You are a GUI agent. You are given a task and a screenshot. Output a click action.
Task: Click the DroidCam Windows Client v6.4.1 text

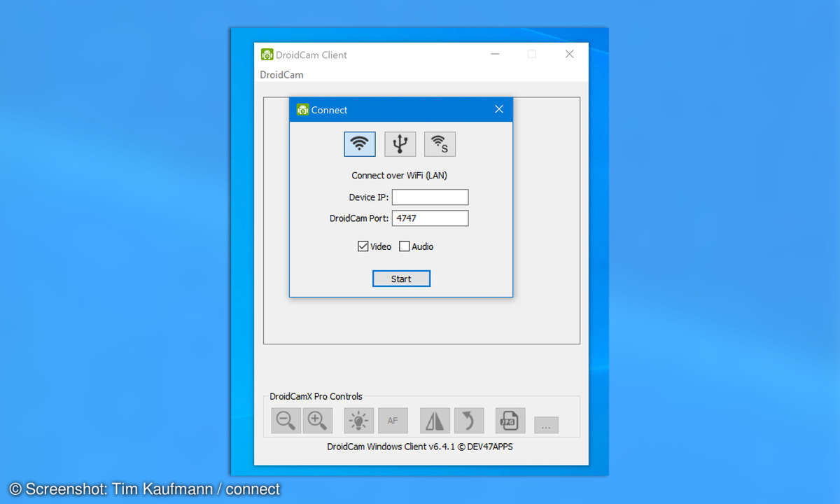pos(420,447)
